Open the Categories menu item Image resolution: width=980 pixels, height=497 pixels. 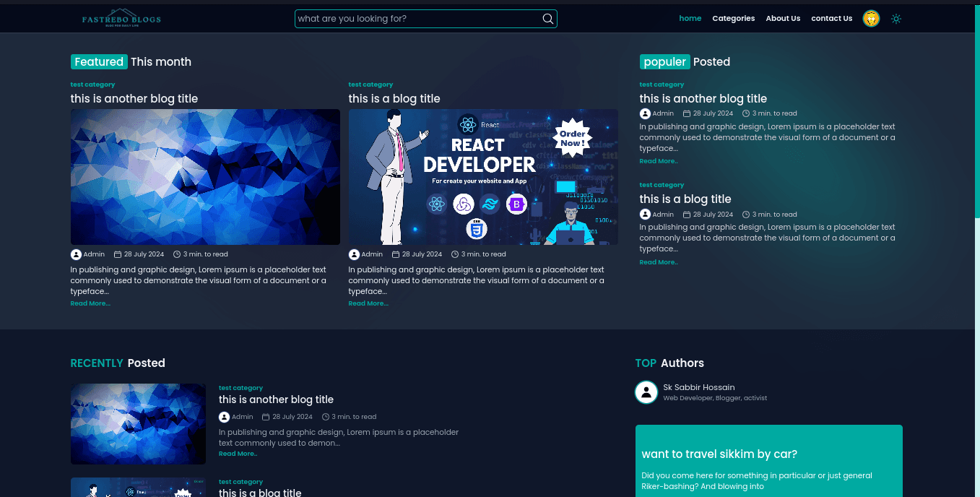click(733, 19)
